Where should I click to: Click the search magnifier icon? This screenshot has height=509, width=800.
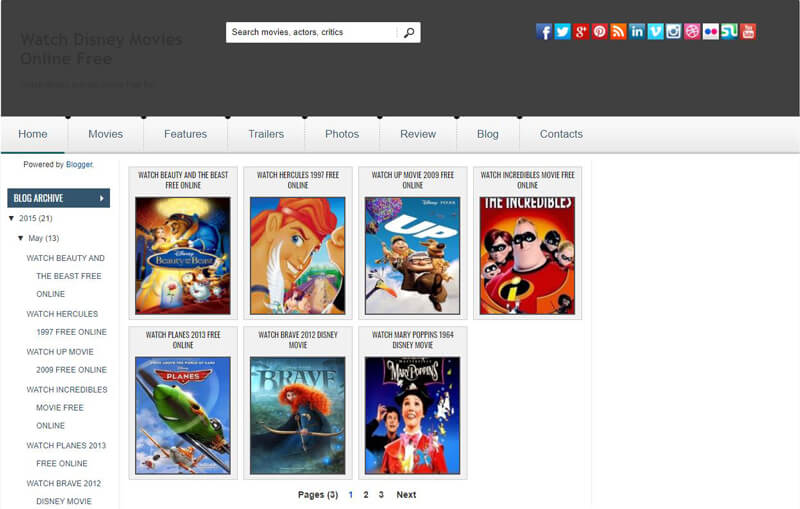pyautogui.click(x=409, y=33)
